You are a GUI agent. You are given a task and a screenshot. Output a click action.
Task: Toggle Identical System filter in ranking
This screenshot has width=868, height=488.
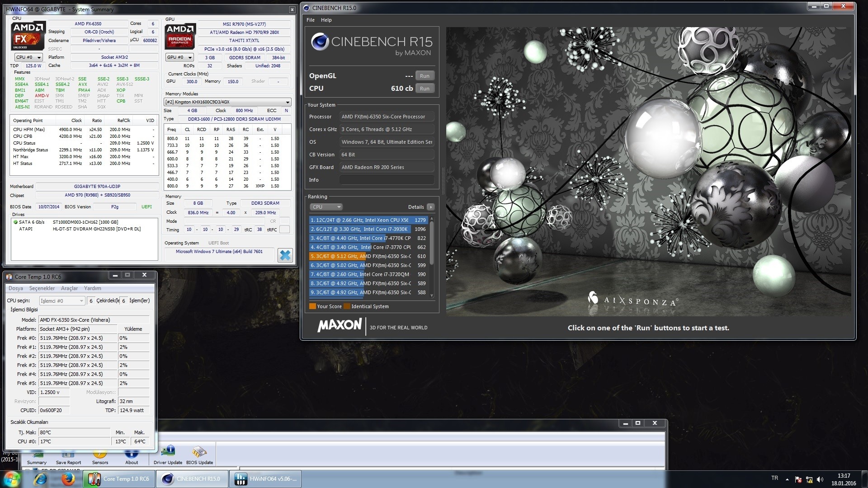coord(348,306)
